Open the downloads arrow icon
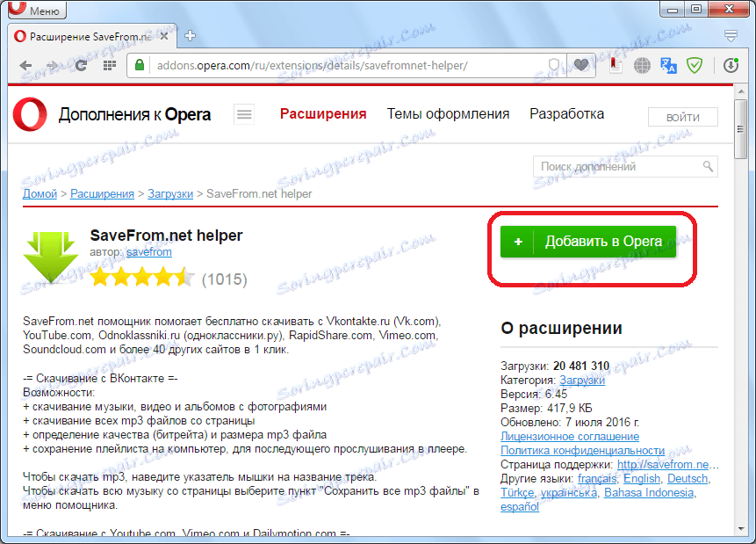 731,65
